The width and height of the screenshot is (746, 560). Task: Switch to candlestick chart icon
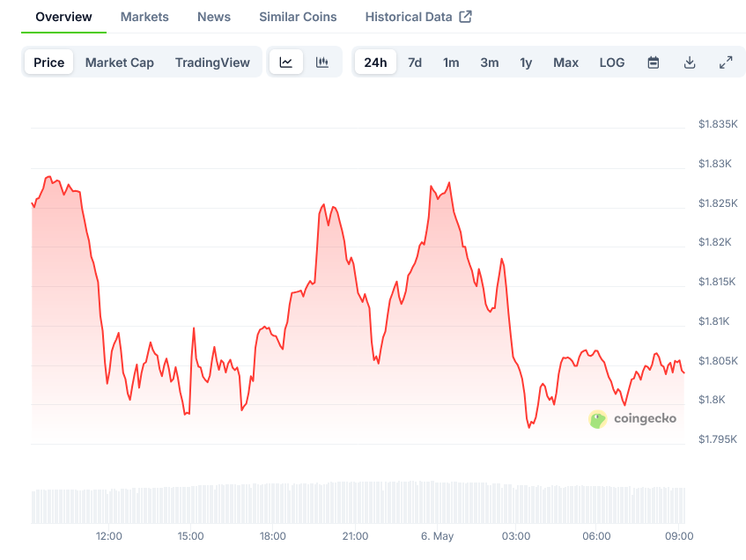tap(322, 63)
